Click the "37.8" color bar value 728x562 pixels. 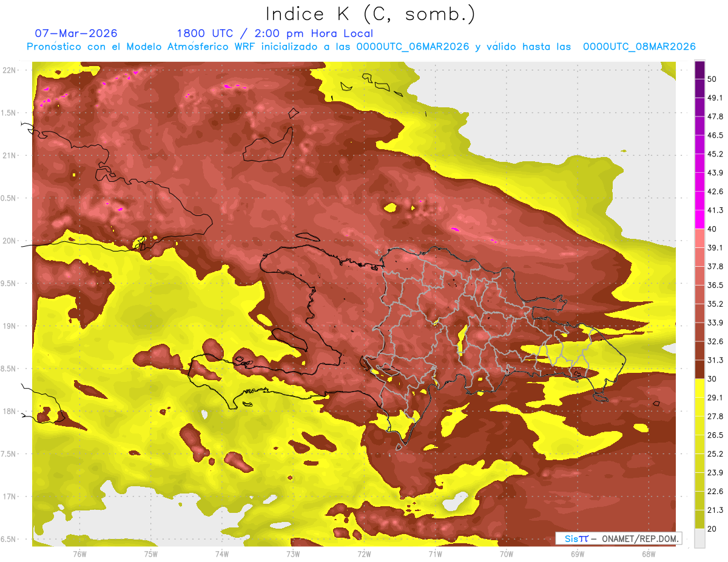(x=715, y=266)
